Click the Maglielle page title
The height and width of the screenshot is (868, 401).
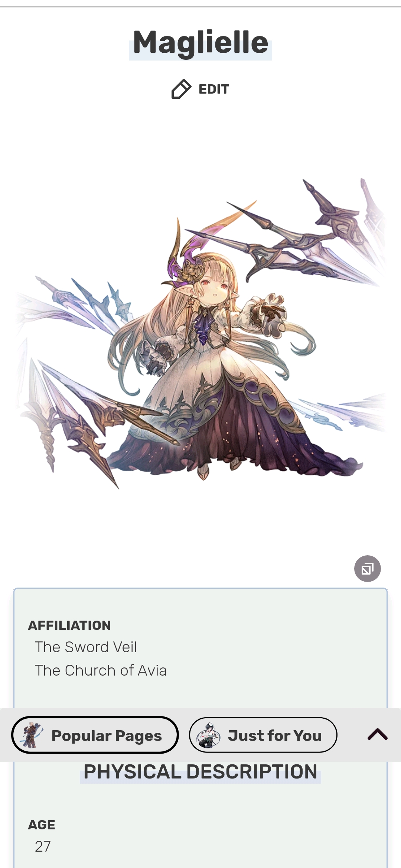(x=200, y=43)
